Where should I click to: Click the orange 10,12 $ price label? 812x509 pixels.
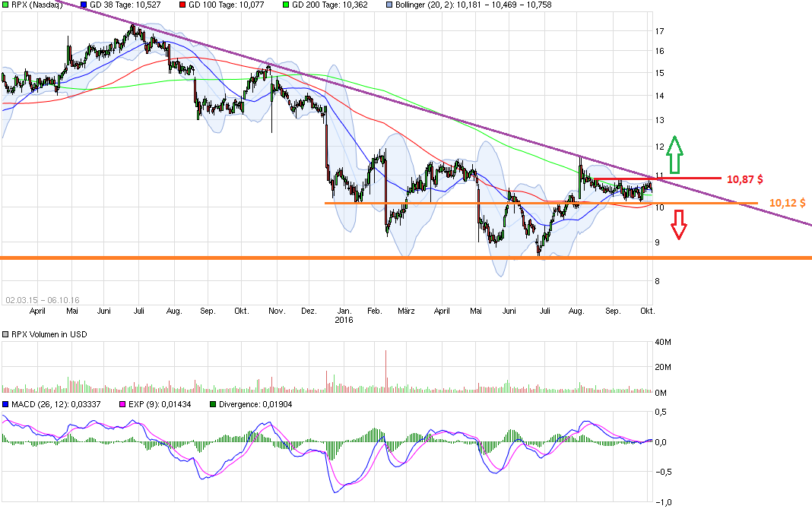(x=788, y=203)
